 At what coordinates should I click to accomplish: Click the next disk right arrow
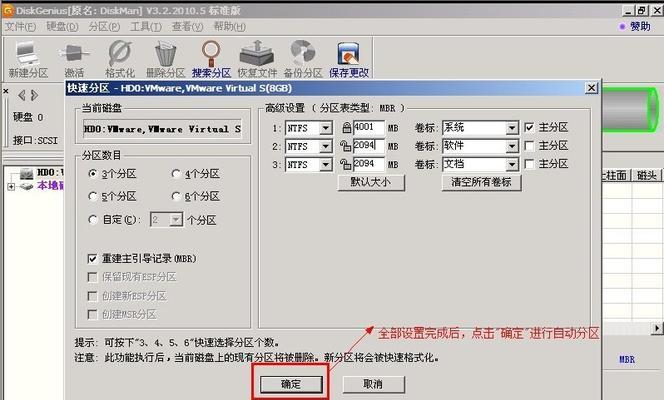tap(34, 95)
